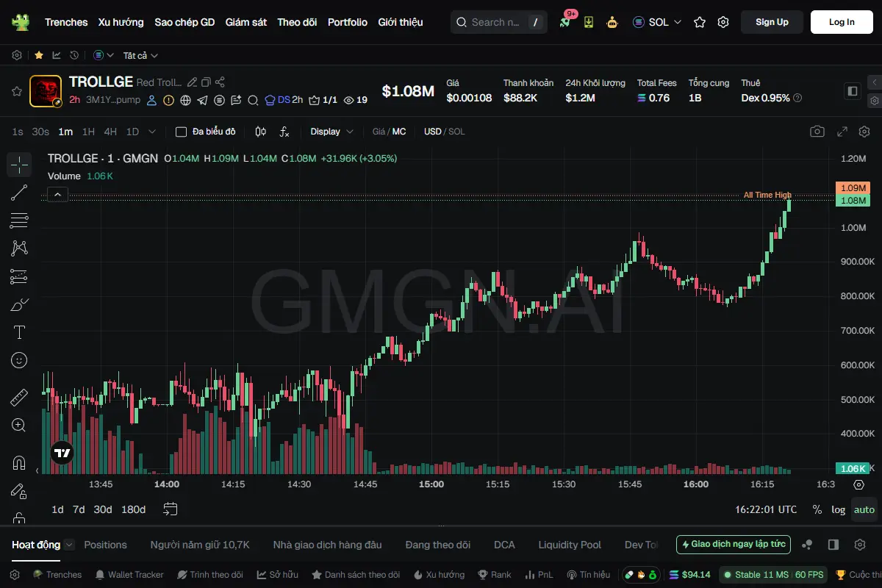The width and height of the screenshot is (882, 588).
Task: Open the emoji icons tool
Action: [19, 360]
